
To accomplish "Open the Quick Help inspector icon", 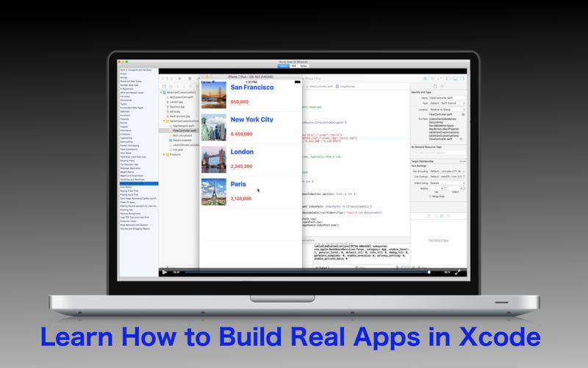I will point(442,86).
